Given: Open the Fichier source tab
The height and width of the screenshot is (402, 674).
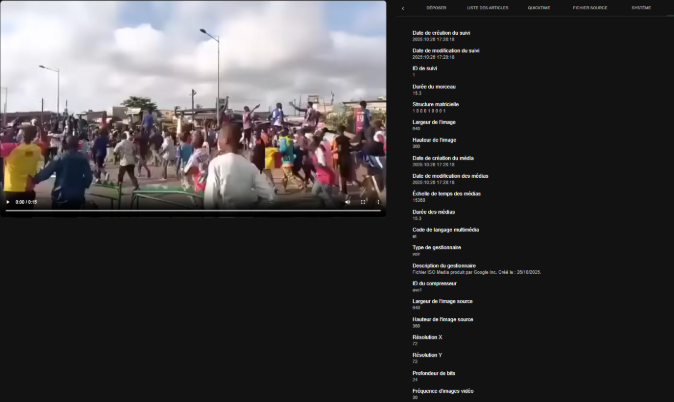Looking at the screenshot, I should [590, 7].
